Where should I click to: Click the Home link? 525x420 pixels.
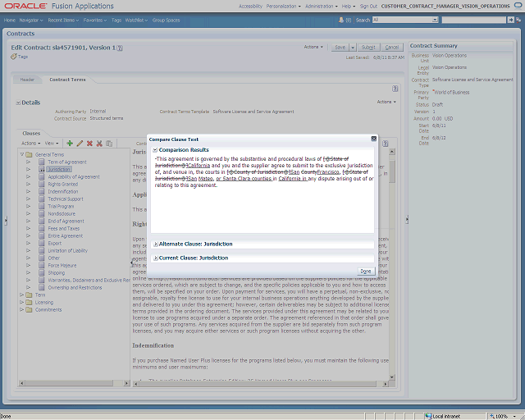9,20
